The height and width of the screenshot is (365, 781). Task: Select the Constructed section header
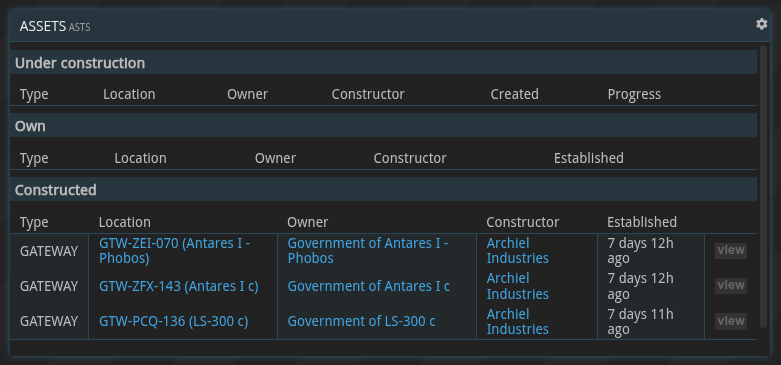tap(383, 190)
